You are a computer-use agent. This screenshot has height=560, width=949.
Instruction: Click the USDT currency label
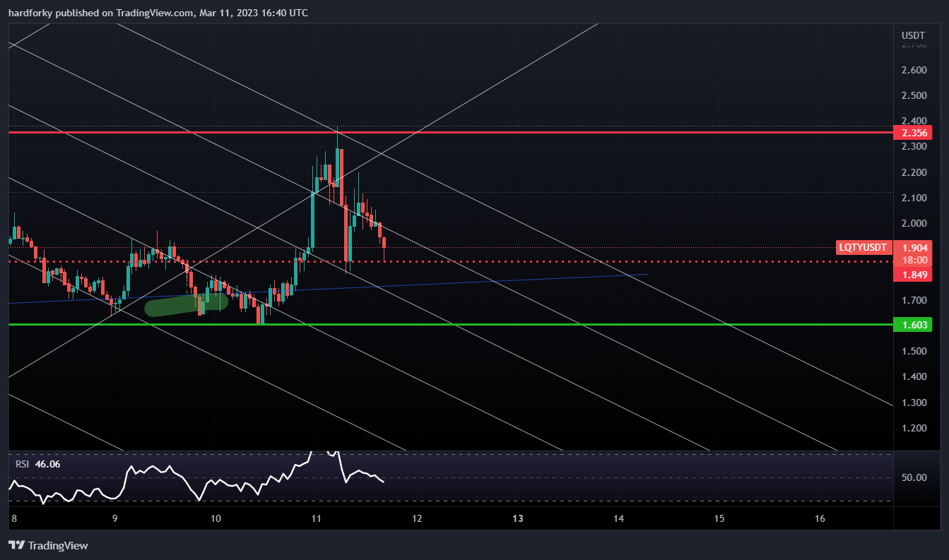(x=913, y=35)
